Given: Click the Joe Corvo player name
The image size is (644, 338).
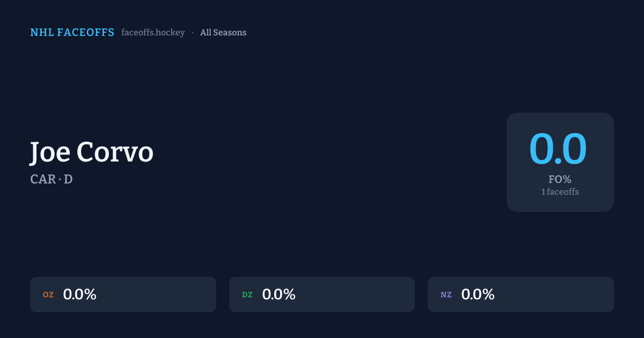Looking at the screenshot, I should (92, 152).
